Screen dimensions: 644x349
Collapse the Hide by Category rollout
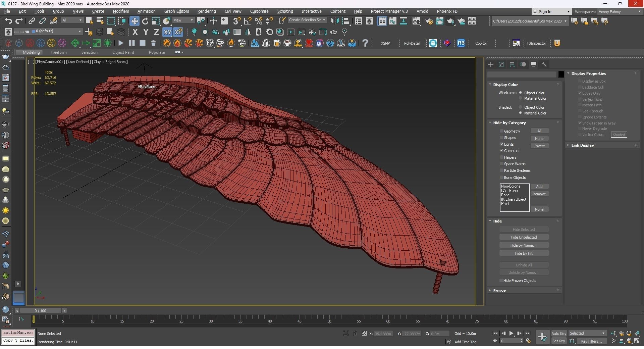click(490, 123)
